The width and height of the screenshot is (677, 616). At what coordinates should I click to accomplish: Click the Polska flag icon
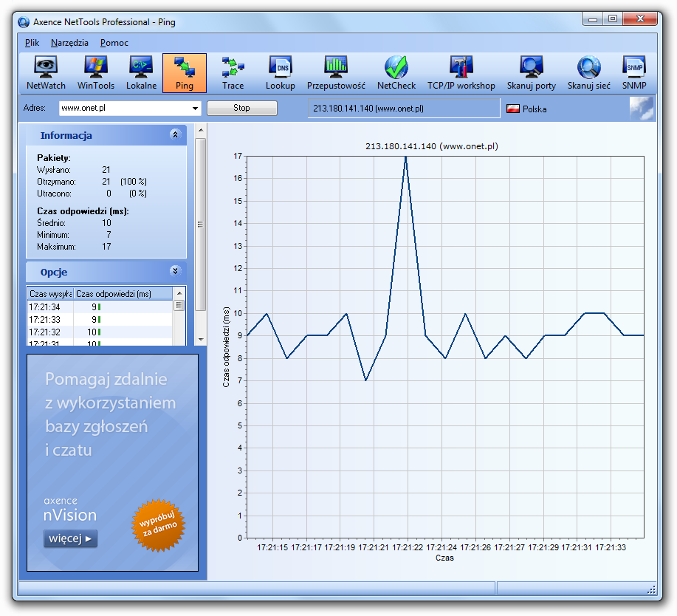click(512, 109)
